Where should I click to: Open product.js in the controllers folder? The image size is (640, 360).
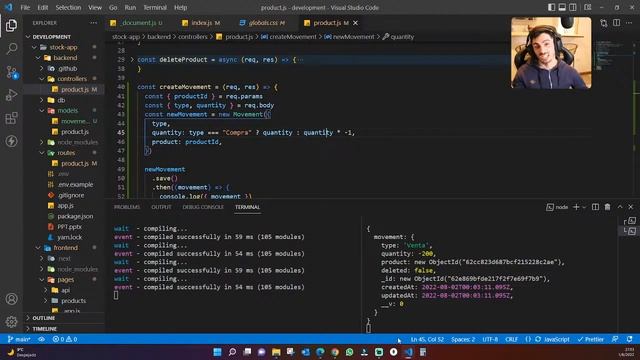tap(75, 89)
